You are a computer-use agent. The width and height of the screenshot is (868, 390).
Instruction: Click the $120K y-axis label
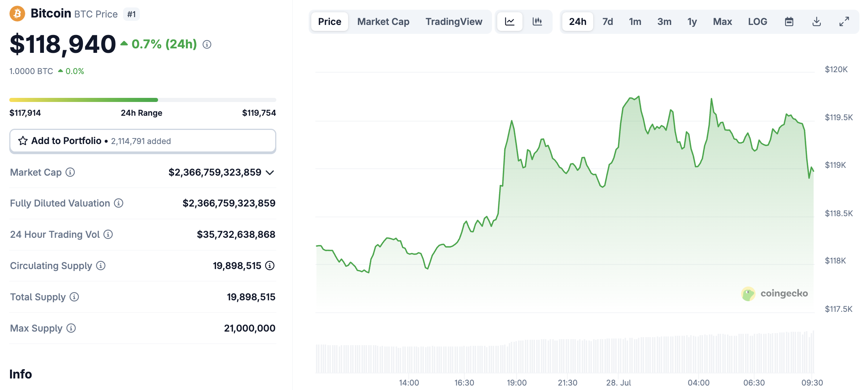coord(836,69)
